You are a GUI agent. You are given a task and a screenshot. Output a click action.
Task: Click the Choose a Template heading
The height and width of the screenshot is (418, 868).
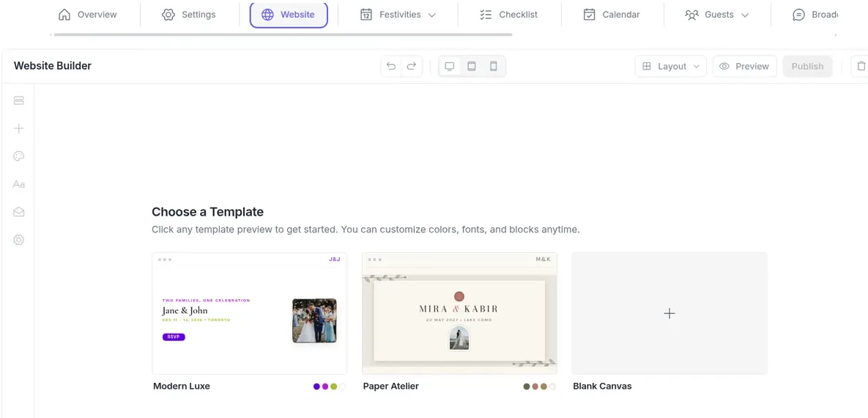[207, 212]
